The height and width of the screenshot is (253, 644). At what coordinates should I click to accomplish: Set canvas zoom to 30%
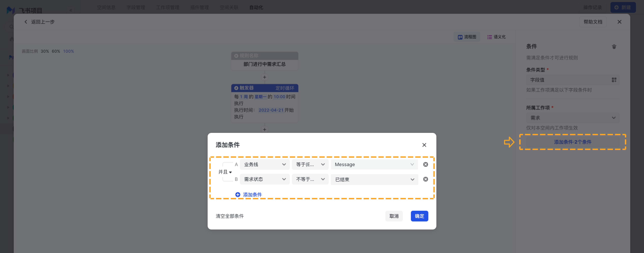coord(45,51)
